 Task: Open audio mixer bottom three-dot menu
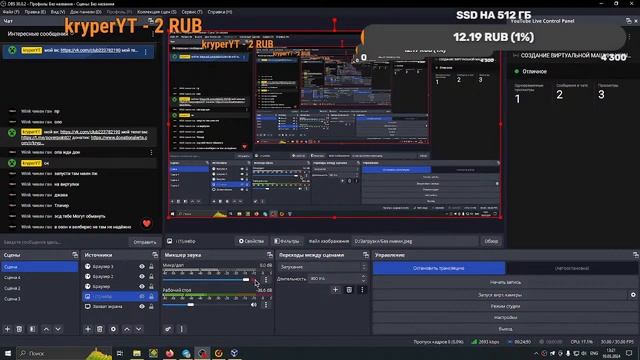pyautogui.click(x=182, y=329)
